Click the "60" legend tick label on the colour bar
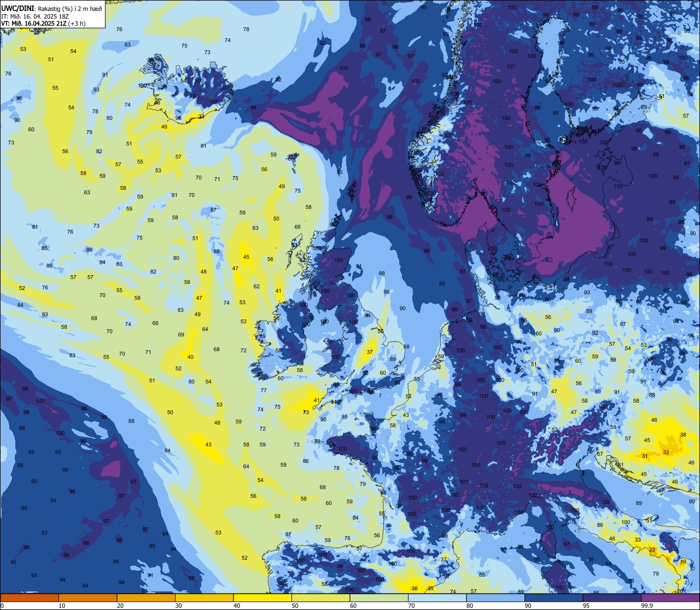The width and height of the screenshot is (700, 610). [x=353, y=606]
